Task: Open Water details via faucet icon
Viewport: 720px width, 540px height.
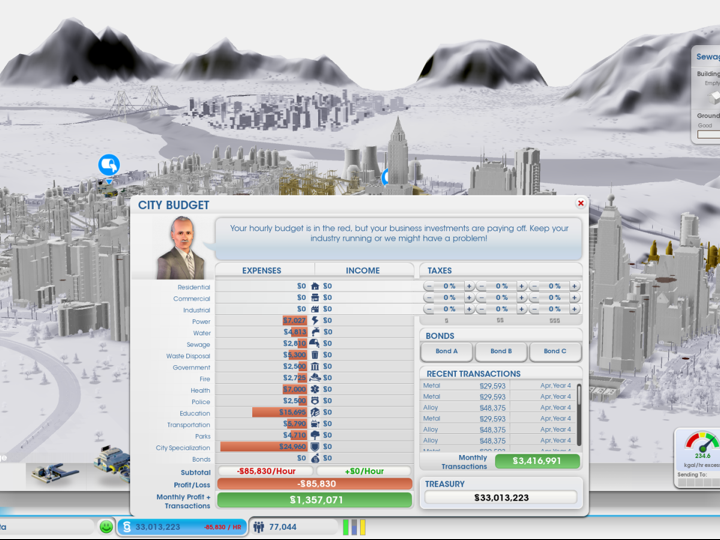Action: tap(315, 332)
